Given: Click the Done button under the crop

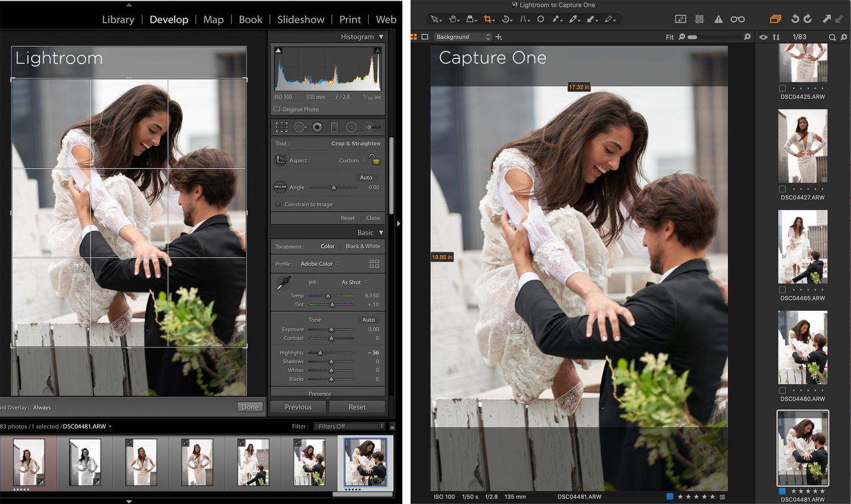Looking at the screenshot, I should pyautogui.click(x=250, y=407).
